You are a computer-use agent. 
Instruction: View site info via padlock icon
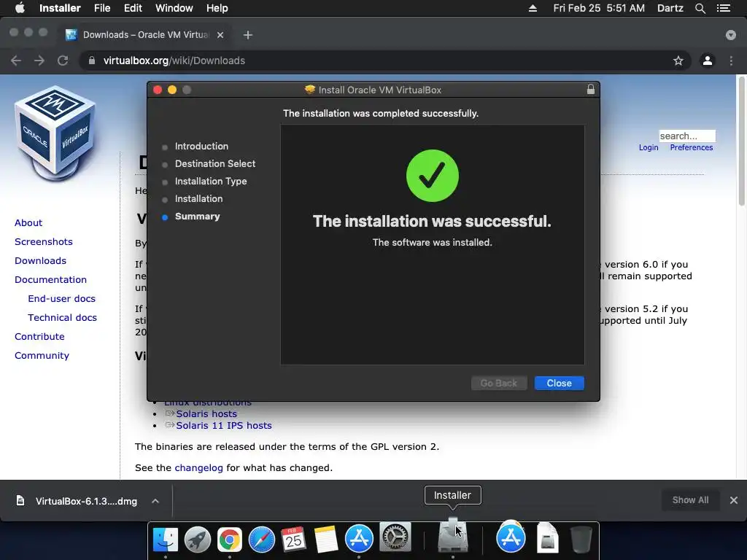point(92,61)
